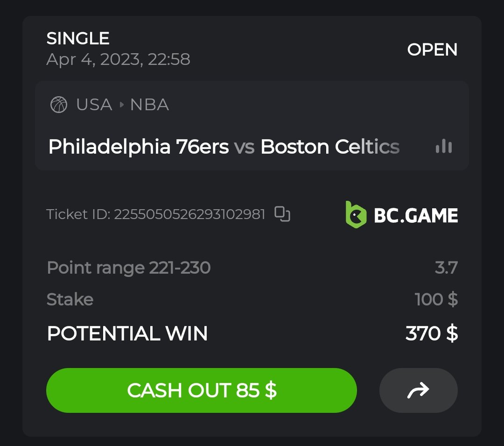Open match statistics bar chart icon
The width and height of the screenshot is (504, 446).
[x=443, y=147]
